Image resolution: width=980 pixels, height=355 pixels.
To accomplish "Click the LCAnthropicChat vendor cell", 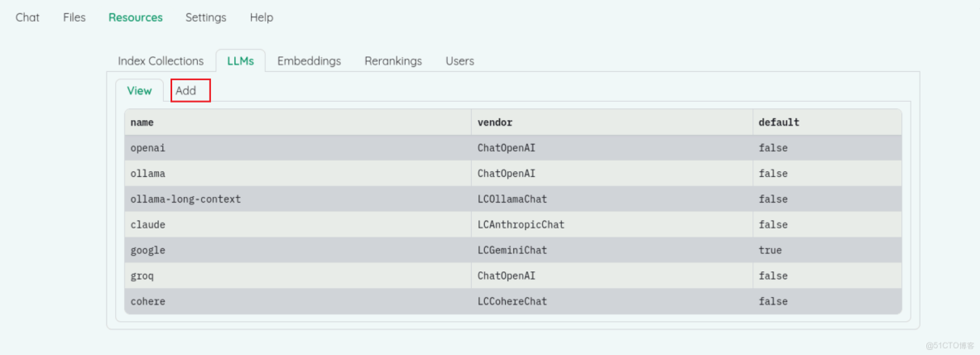I will coord(612,224).
